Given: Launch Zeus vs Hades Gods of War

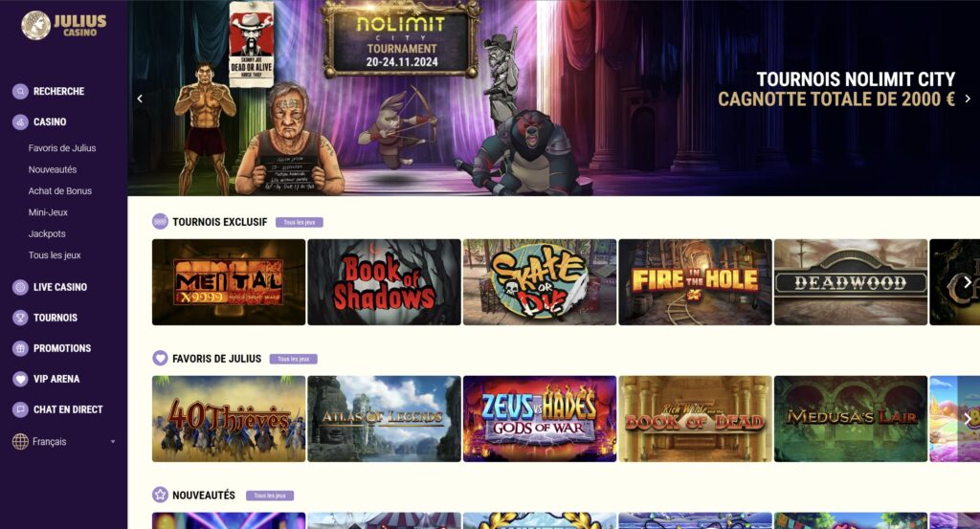Looking at the screenshot, I should [x=540, y=419].
